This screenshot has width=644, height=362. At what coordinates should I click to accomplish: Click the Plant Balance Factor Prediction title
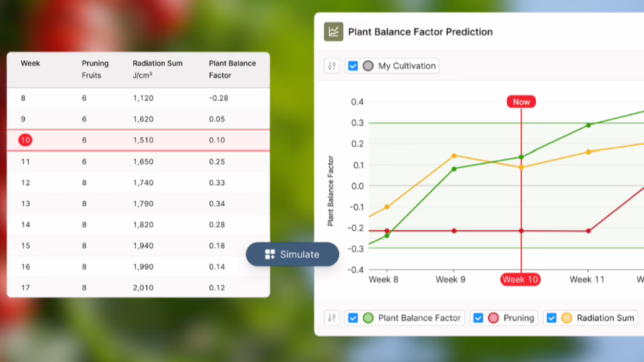click(x=420, y=32)
